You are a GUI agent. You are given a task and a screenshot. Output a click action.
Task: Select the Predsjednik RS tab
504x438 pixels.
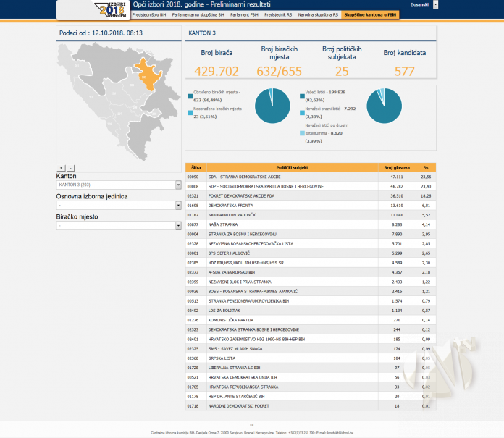[279, 14]
